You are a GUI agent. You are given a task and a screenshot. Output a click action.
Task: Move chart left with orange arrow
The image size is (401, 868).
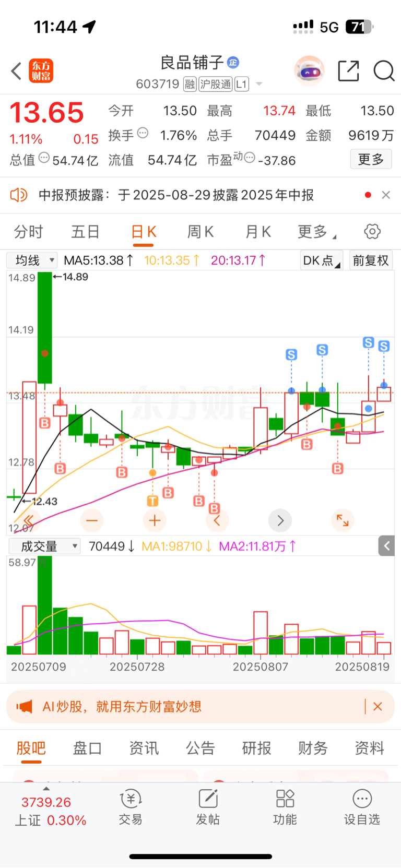coord(217,520)
